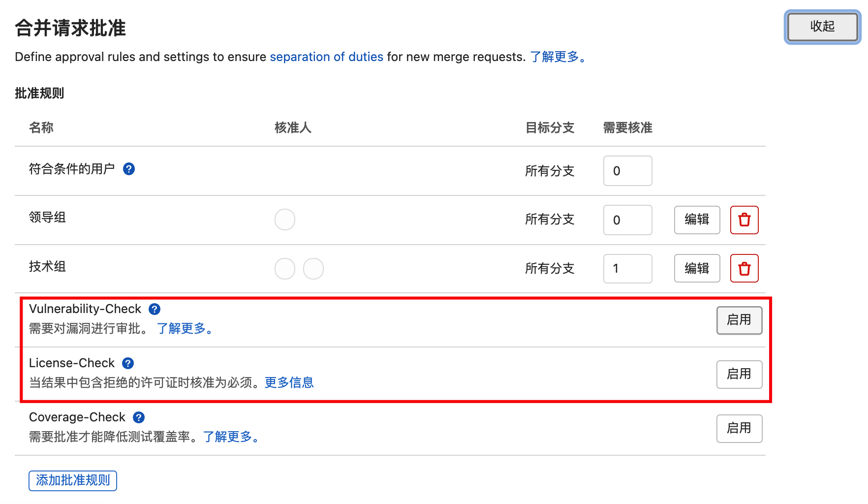This screenshot has height=504, width=868.
Task: Click help icon beside Vulnerability-Check
Action: 155,309
